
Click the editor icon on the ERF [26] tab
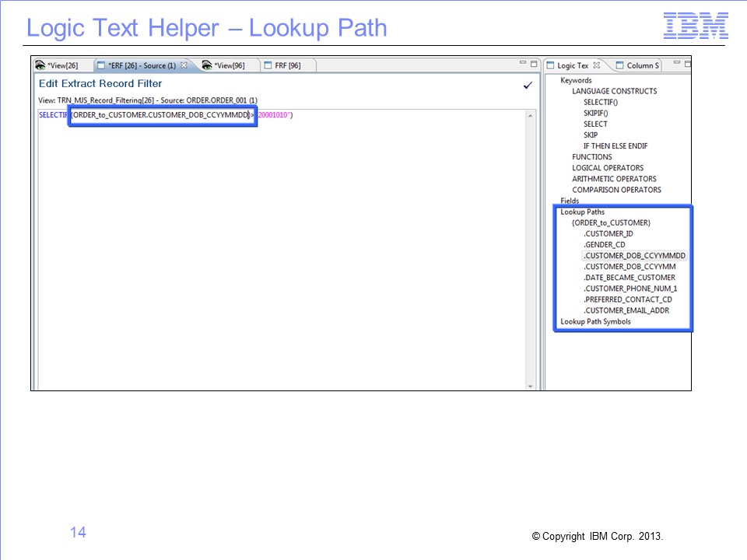tap(101, 65)
